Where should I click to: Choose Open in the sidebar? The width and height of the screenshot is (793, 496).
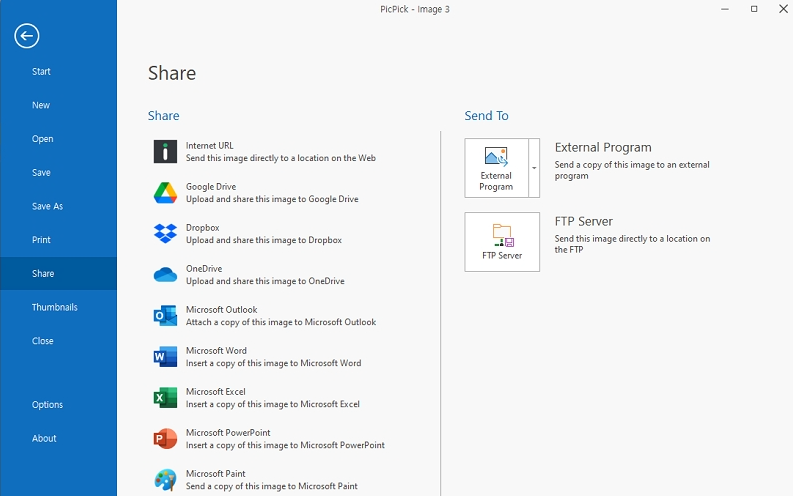[42, 139]
